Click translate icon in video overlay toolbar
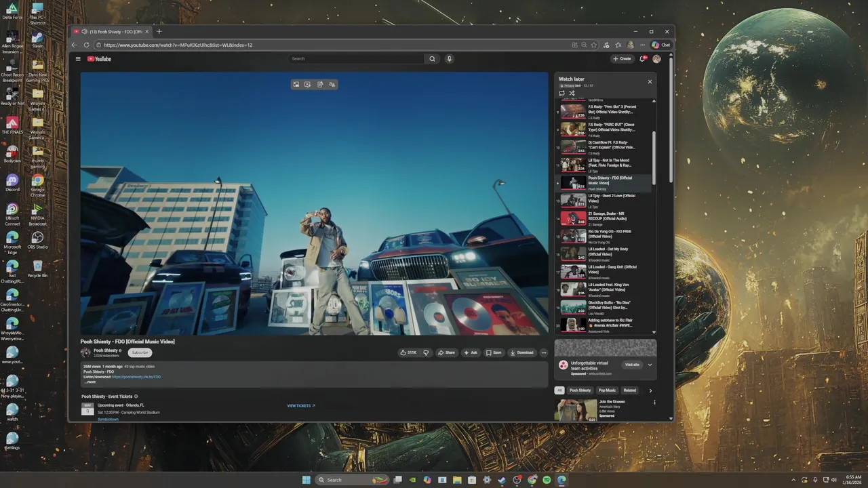This screenshot has width=868, height=488. (332, 85)
